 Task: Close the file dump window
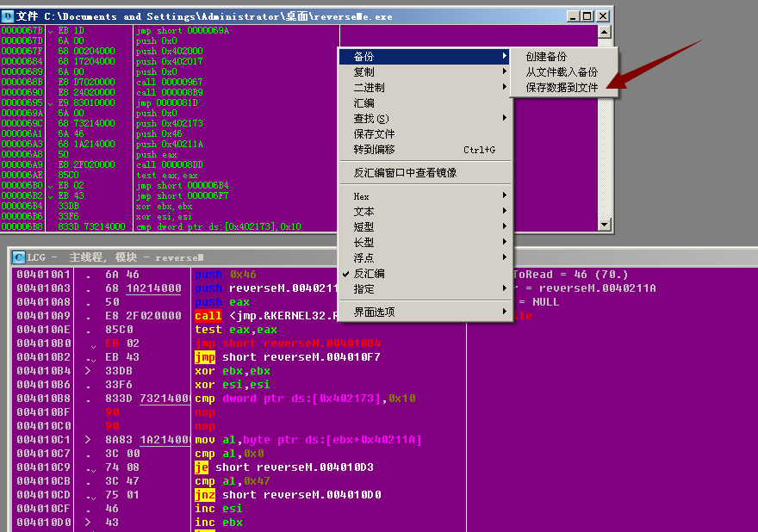pyautogui.click(x=603, y=16)
